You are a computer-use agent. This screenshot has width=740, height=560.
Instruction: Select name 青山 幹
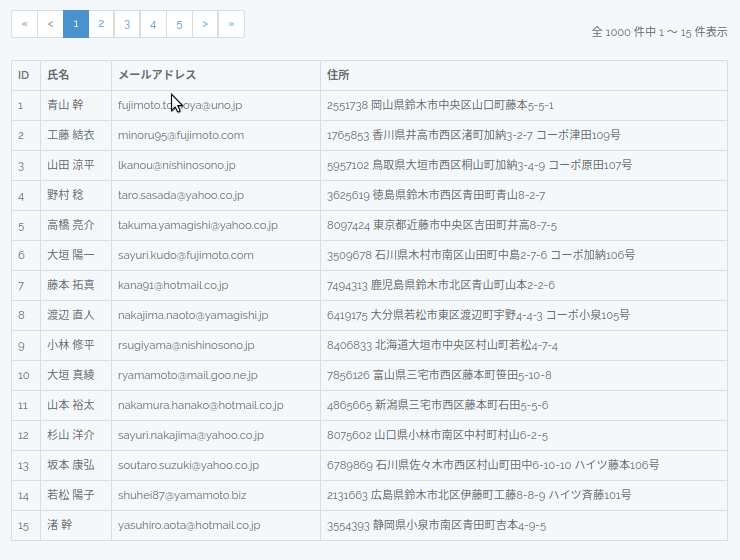click(65, 105)
